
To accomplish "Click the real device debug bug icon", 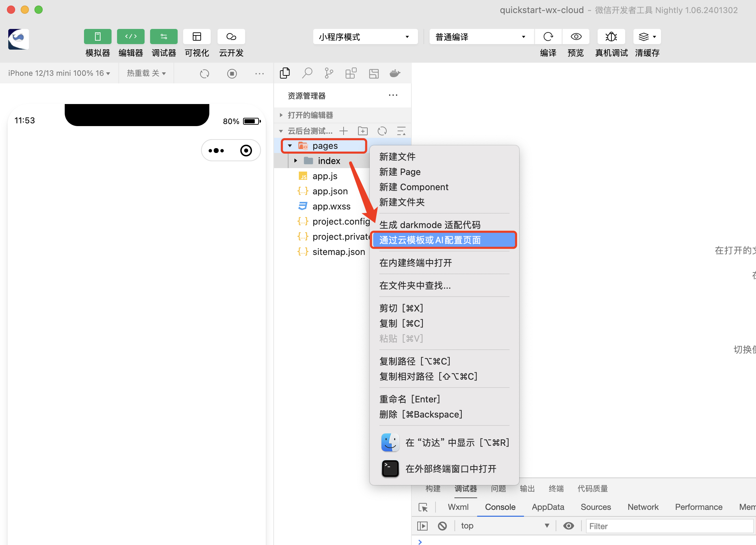I will 611,37.
